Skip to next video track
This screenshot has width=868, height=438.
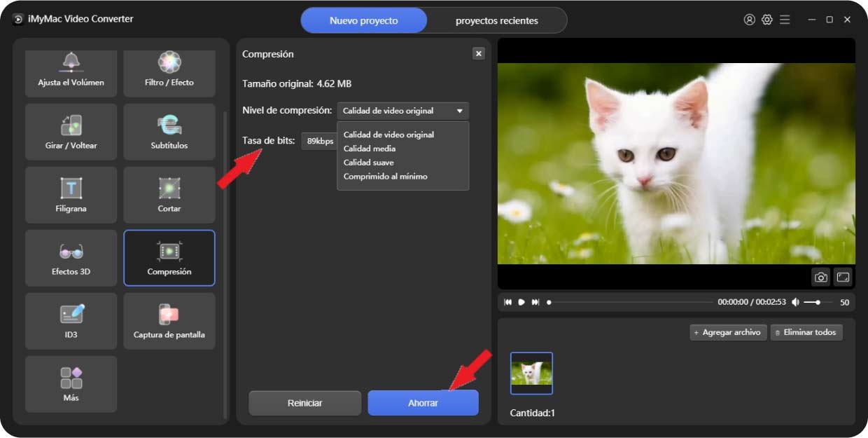(x=535, y=302)
